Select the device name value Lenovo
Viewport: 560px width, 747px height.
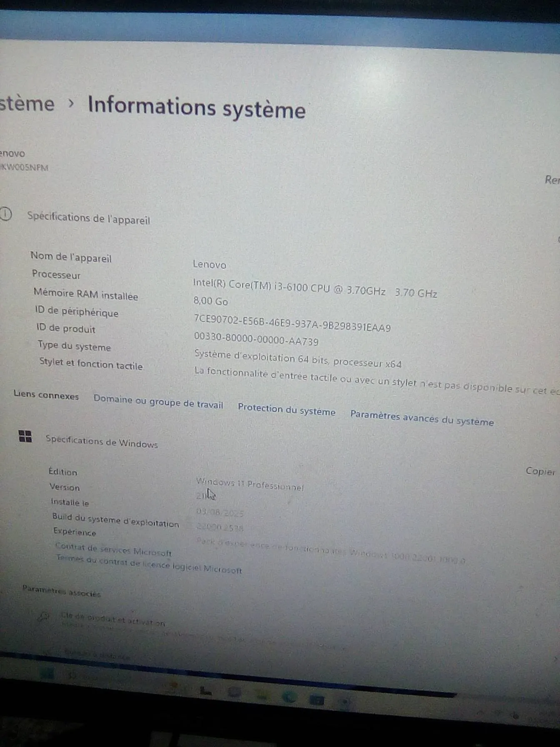[x=209, y=264]
